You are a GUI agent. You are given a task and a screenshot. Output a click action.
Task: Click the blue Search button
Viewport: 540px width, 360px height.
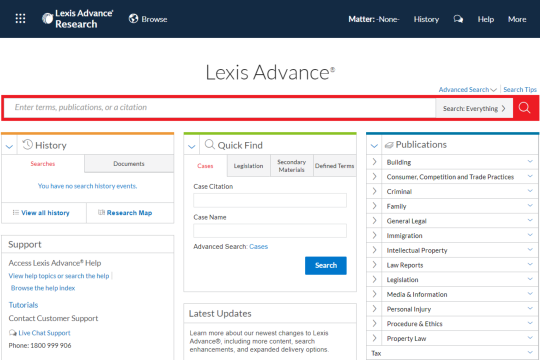point(325,266)
